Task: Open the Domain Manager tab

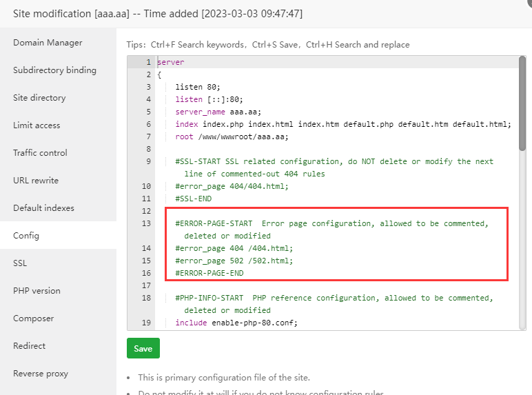Action: point(48,43)
